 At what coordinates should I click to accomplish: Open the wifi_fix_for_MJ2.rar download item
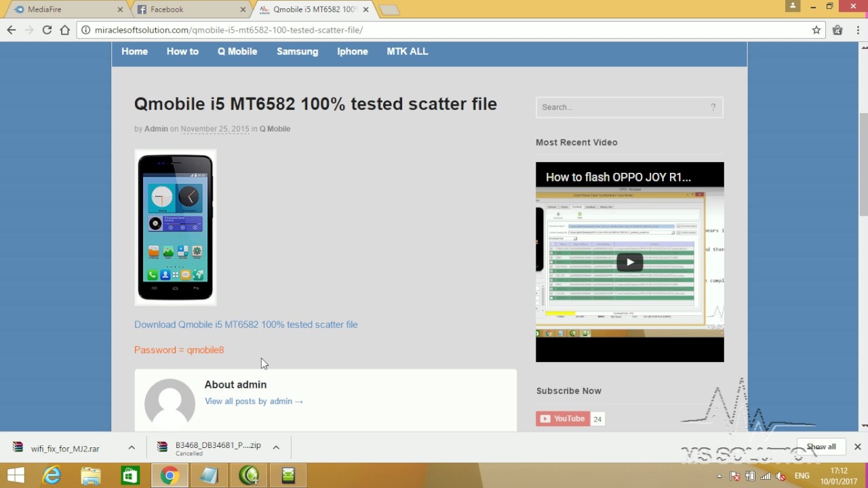(x=65, y=449)
